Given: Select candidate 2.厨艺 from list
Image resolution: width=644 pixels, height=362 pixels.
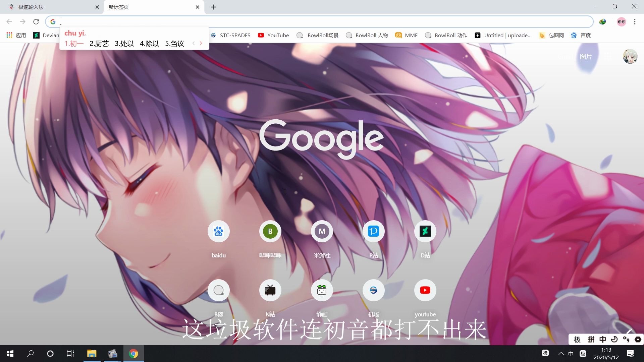Looking at the screenshot, I should tap(99, 43).
